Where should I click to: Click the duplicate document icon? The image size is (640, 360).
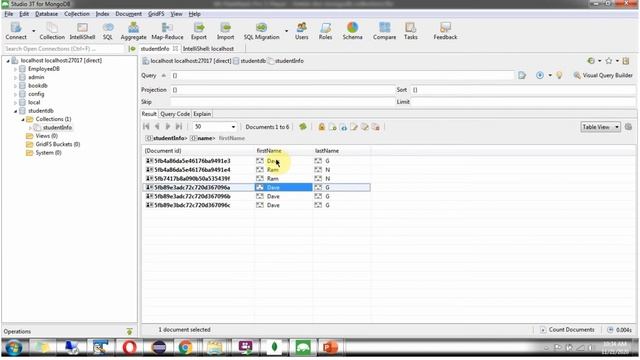coord(364,127)
